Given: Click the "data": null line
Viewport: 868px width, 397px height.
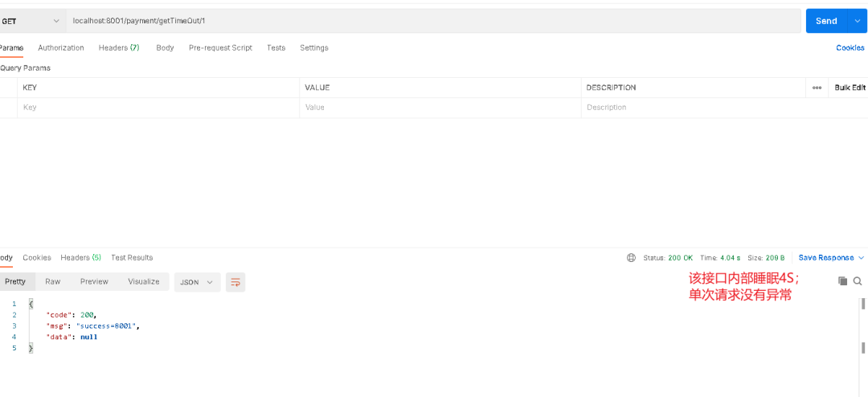Looking at the screenshot, I should point(72,337).
